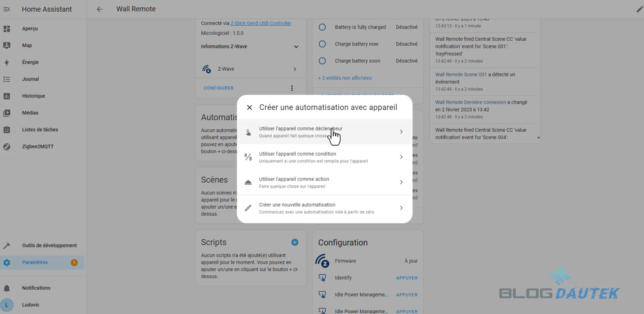Image resolution: width=644 pixels, height=314 pixels.
Task: Collapse the sidebar with hamburger icon
Action: [x=7, y=9]
